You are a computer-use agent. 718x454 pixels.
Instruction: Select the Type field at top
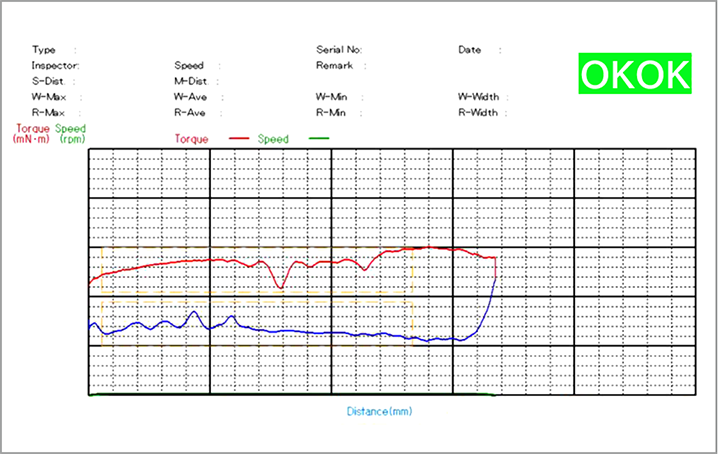tap(44, 49)
